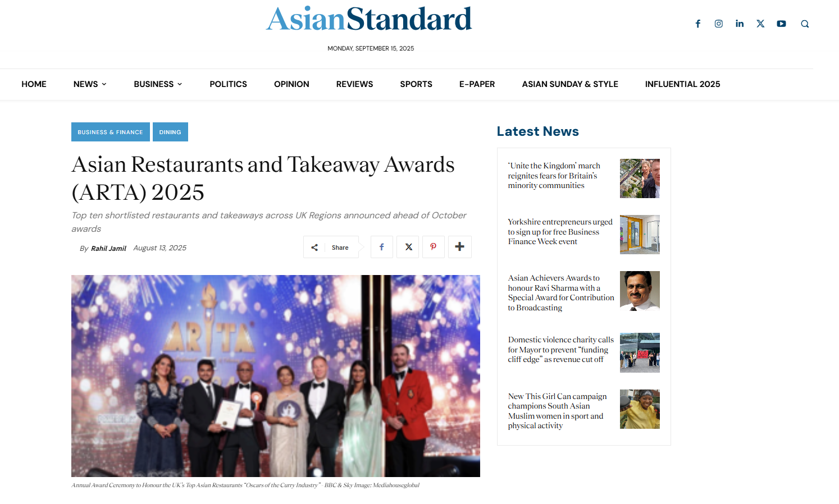Open the POLITICS menu item

click(228, 84)
